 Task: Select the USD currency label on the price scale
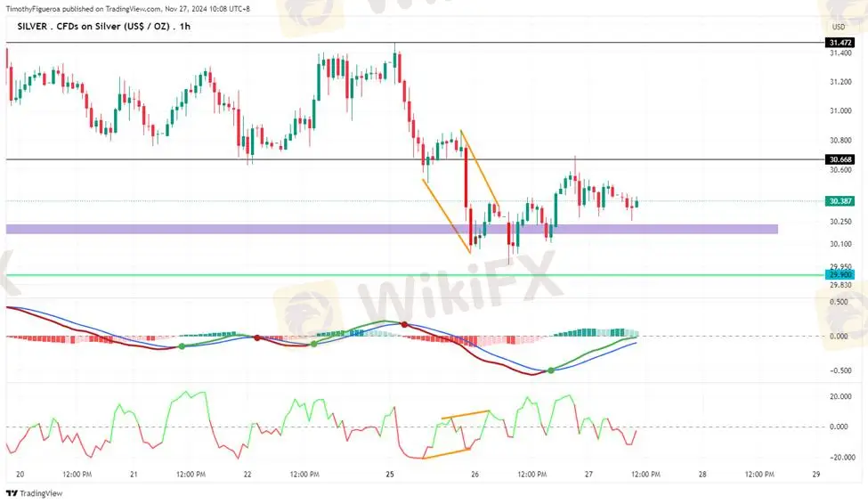click(x=839, y=27)
